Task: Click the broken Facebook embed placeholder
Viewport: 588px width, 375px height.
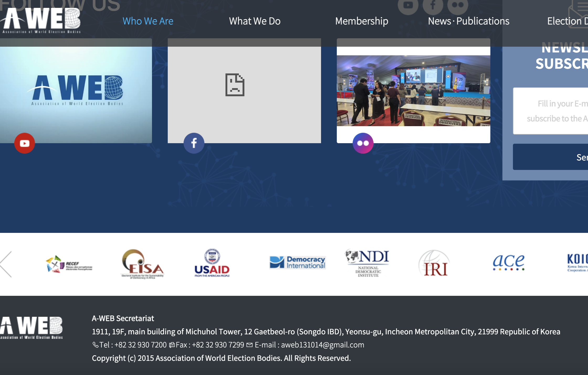Action: pyautogui.click(x=244, y=91)
